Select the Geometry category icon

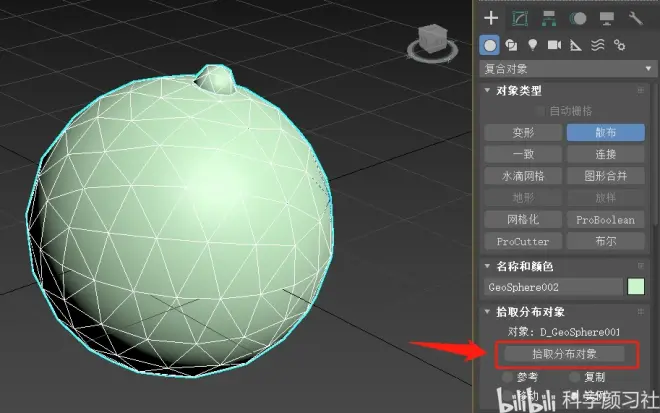pos(490,45)
